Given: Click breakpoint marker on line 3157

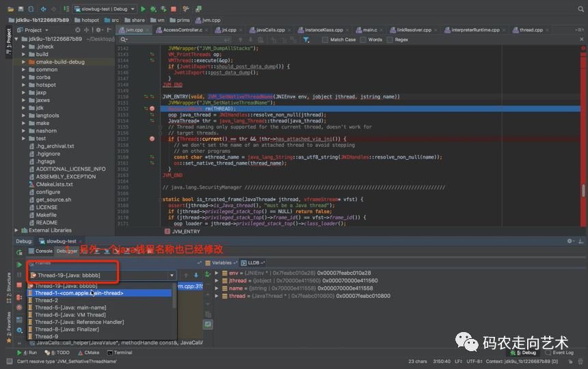Looking at the screenshot, I should 152,139.
